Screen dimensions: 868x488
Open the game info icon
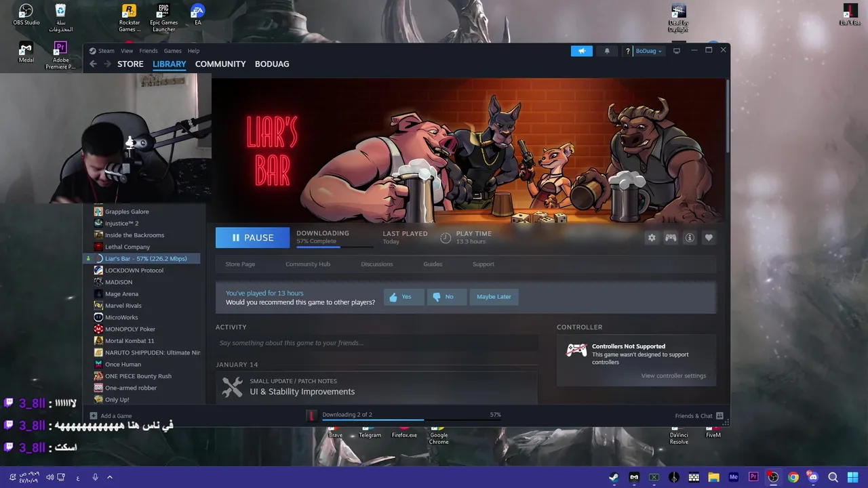click(690, 238)
